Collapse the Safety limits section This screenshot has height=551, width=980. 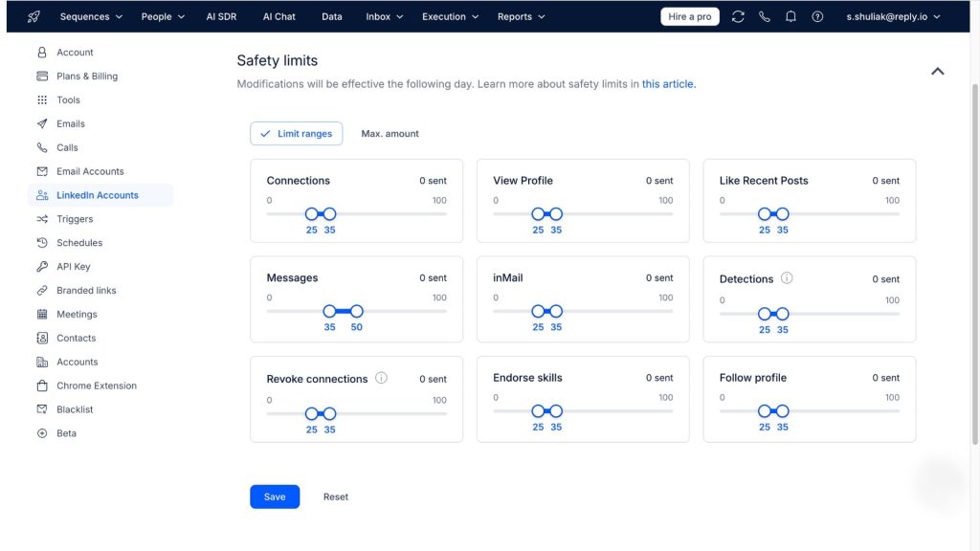938,71
